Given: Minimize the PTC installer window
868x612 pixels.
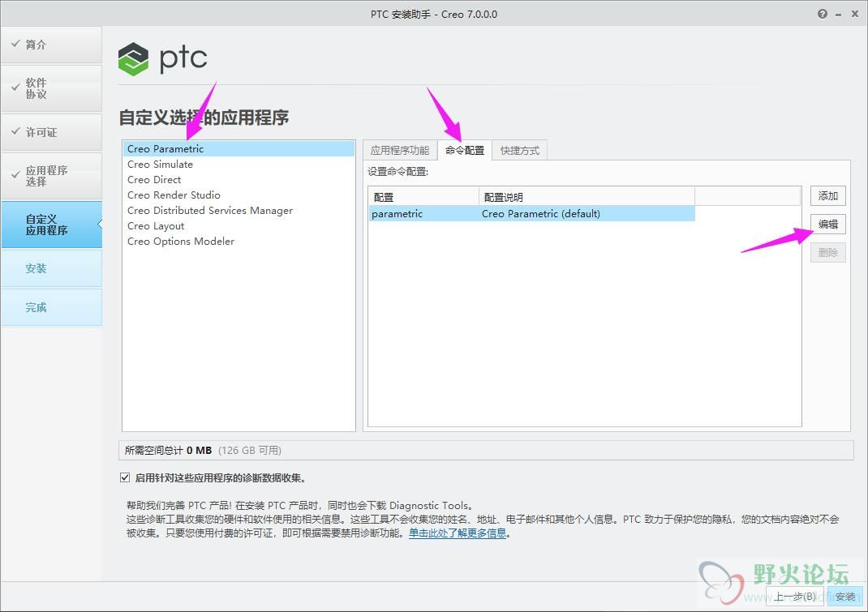Looking at the screenshot, I should [x=839, y=15].
